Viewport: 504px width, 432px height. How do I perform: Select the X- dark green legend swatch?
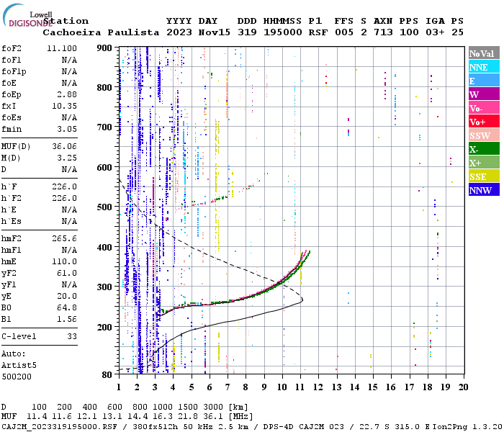pyautogui.click(x=484, y=149)
